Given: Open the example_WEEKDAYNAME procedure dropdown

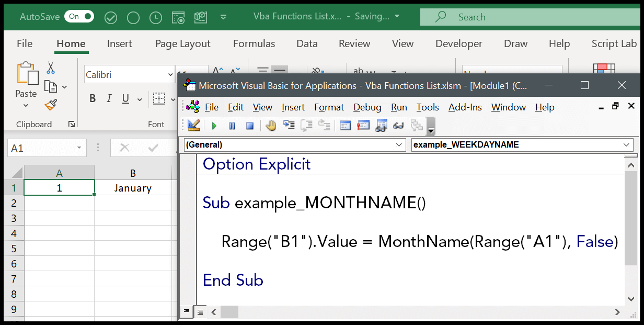Looking at the screenshot, I should (626, 145).
